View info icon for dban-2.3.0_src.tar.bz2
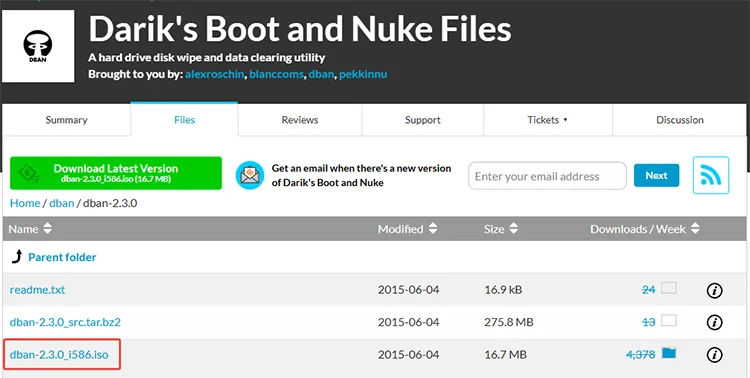The height and width of the screenshot is (378, 750). (714, 322)
